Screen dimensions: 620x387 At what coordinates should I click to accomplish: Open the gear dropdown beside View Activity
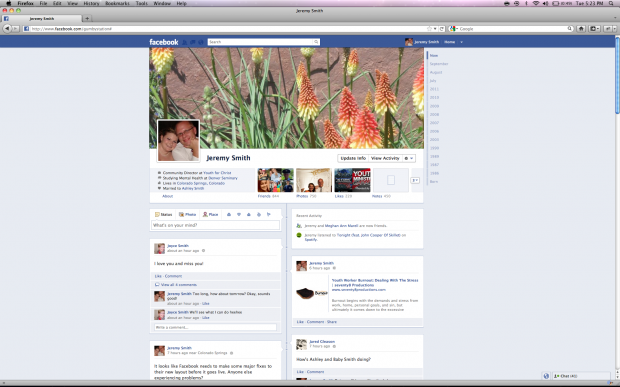coord(409,158)
